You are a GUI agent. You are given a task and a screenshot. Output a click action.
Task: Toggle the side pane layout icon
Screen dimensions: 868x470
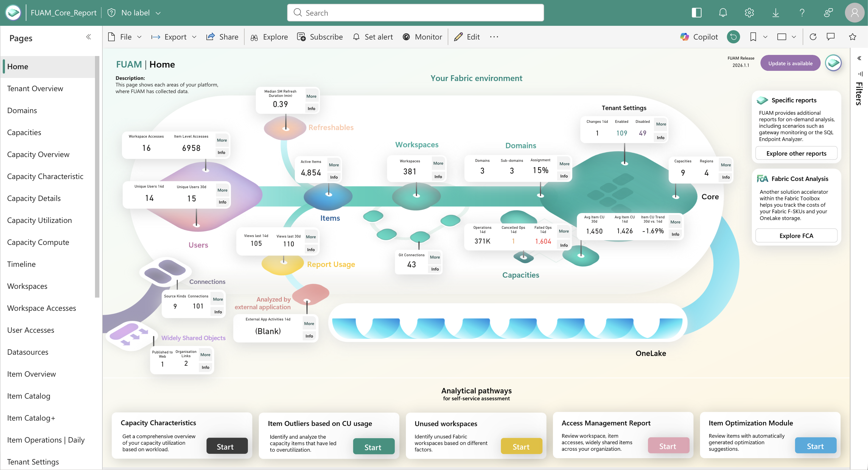coord(696,13)
